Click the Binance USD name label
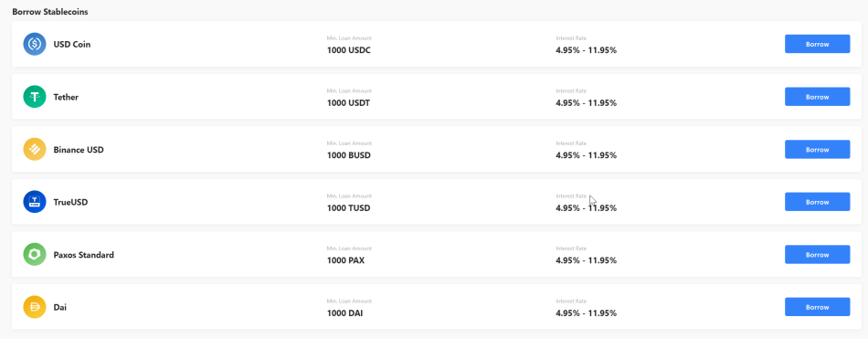Viewport: 868px width, 339px height. point(79,150)
